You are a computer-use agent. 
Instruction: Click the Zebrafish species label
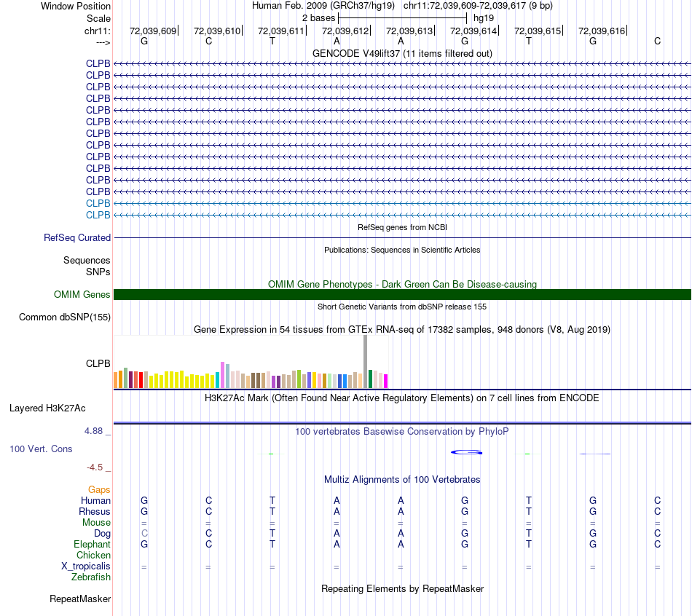coord(91,577)
